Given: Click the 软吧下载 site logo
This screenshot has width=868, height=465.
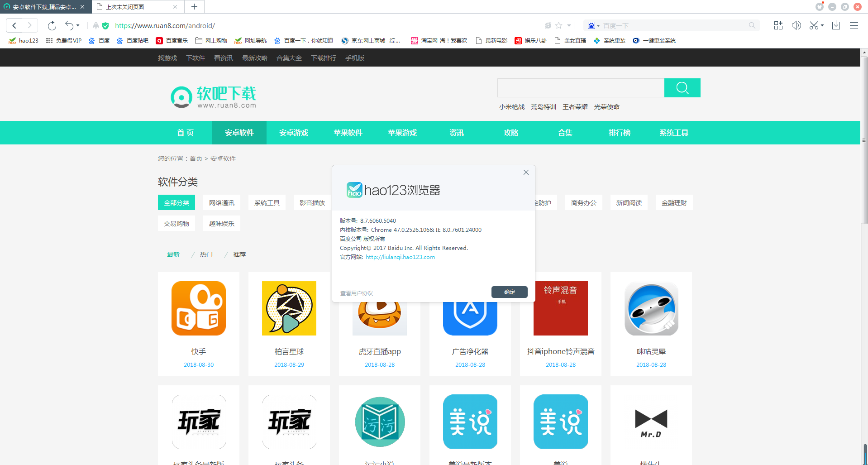Looking at the screenshot, I should point(213,97).
